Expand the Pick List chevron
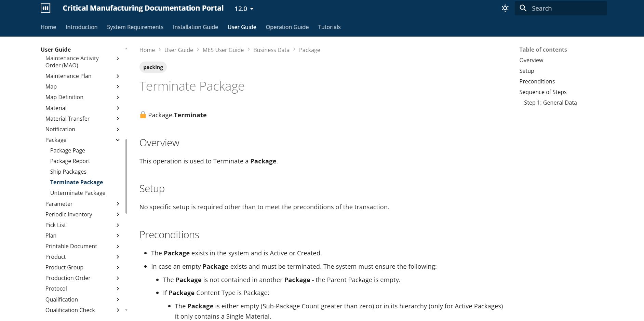Viewport: 644px width, 321px height. pyautogui.click(x=118, y=225)
